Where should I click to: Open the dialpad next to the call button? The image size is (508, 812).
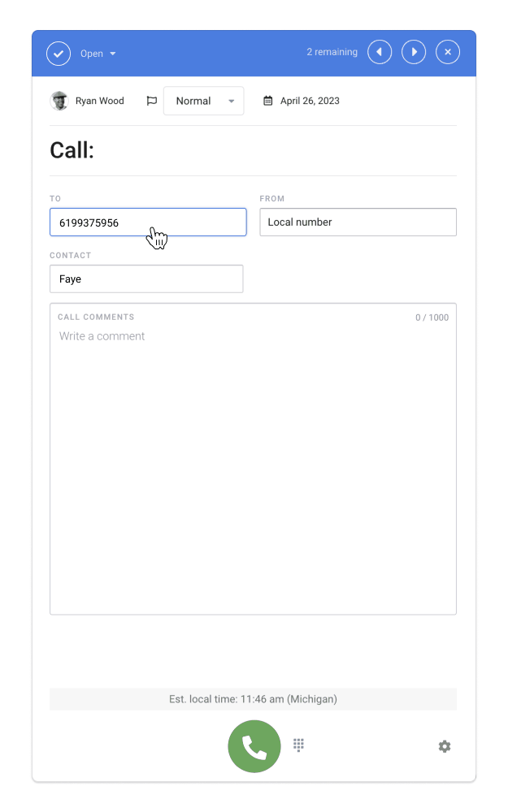coord(298,745)
